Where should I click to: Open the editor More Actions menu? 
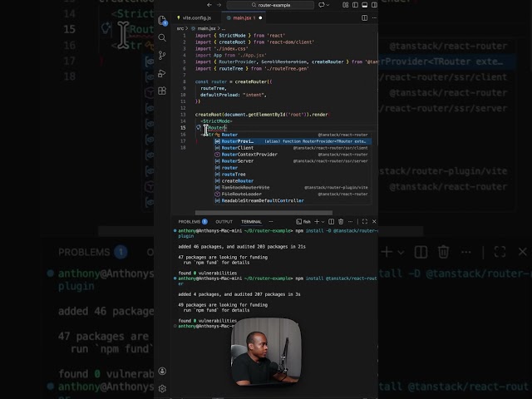click(x=374, y=17)
